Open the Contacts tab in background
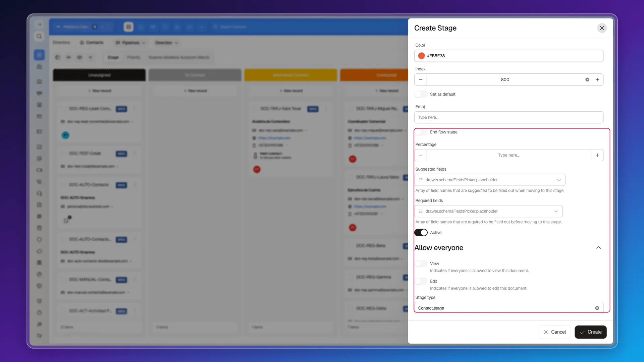 (x=92, y=43)
